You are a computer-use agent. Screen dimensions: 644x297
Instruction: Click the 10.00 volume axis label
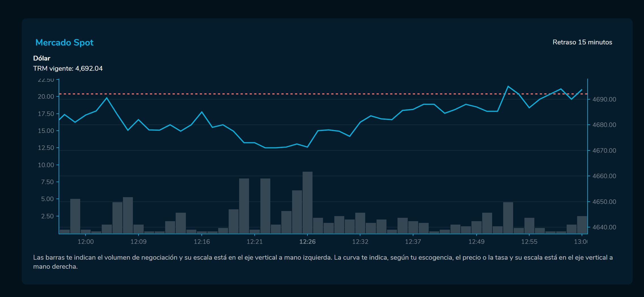46,165
